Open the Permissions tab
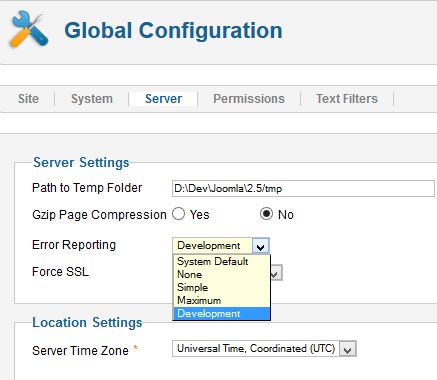The width and height of the screenshot is (437, 380). click(x=249, y=99)
